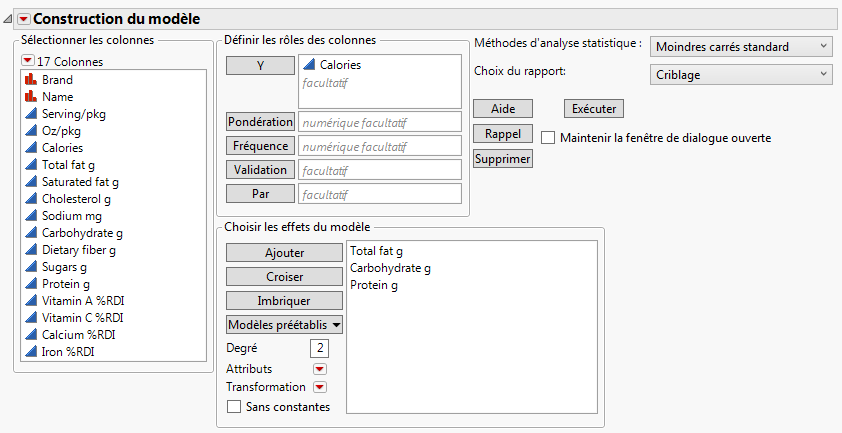Click the nominal icon next to Name
Screen dimensions: 842x433
[x=28, y=97]
